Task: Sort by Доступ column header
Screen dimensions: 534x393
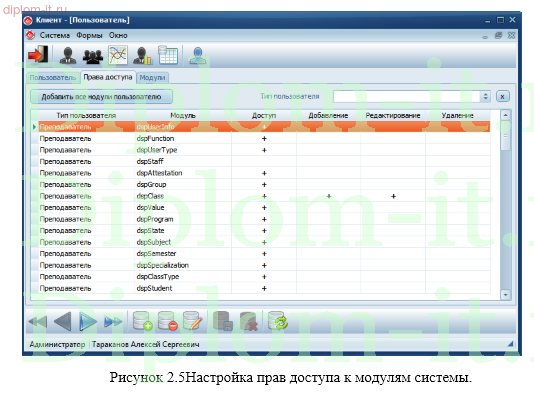Action: (x=264, y=115)
